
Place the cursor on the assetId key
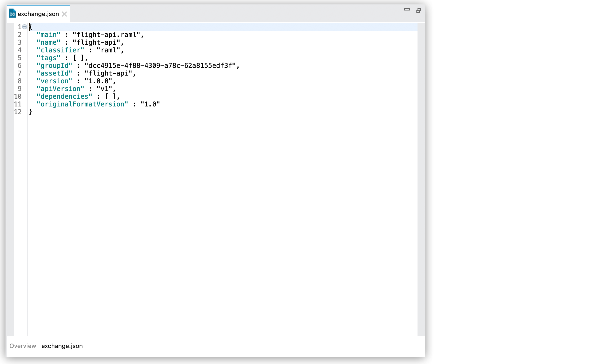pos(54,73)
